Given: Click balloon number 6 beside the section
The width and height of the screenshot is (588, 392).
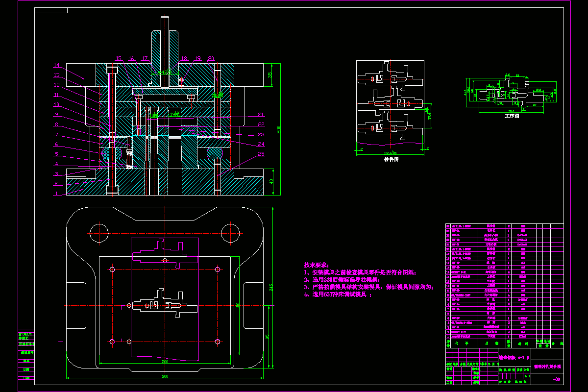Looking at the screenshot, I should (56, 145).
